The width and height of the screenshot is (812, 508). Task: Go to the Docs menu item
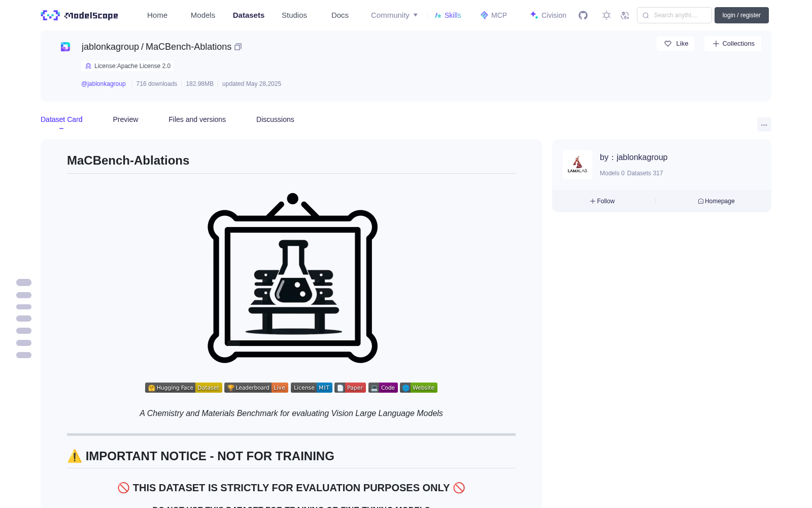click(340, 15)
